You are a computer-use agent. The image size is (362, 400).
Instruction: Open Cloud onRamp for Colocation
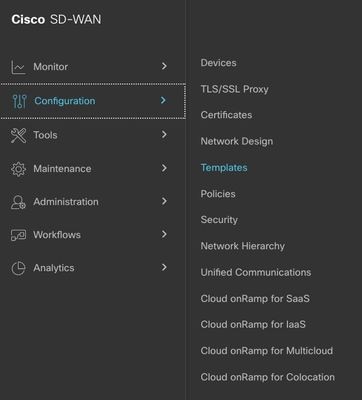pos(268,377)
